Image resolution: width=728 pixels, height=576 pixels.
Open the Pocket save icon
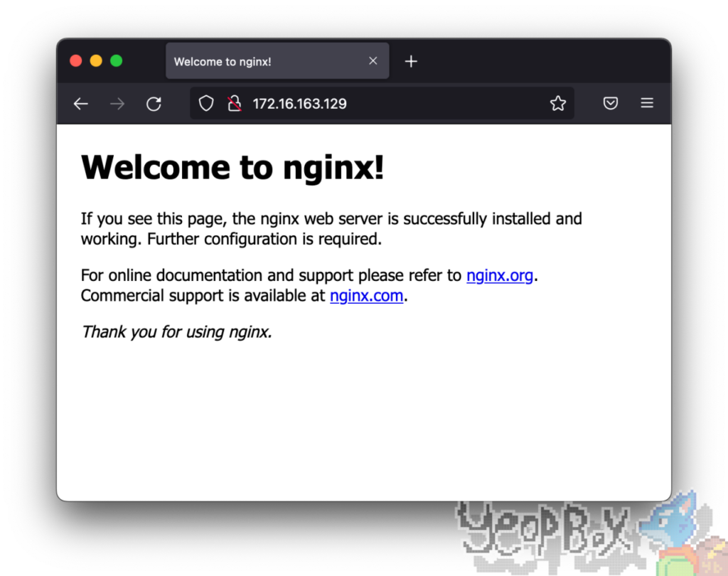pos(610,103)
